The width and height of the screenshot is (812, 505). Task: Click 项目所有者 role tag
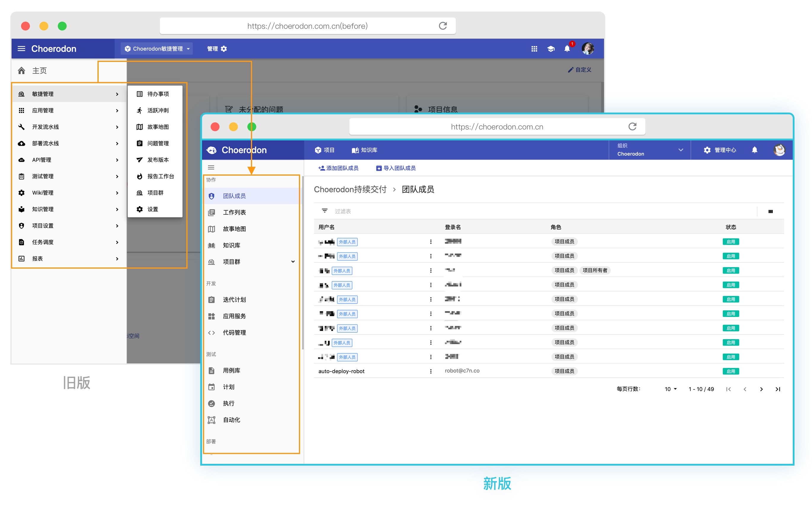tap(595, 270)
